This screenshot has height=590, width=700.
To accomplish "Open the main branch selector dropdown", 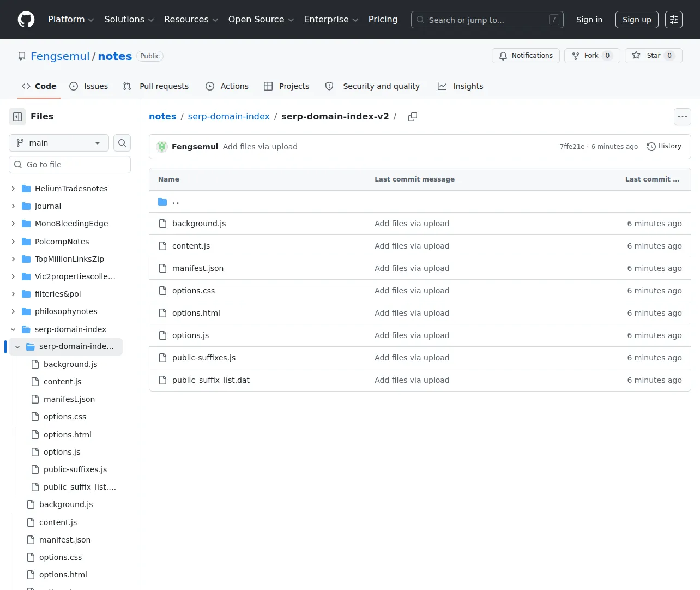I will click(x=59, y=143).
